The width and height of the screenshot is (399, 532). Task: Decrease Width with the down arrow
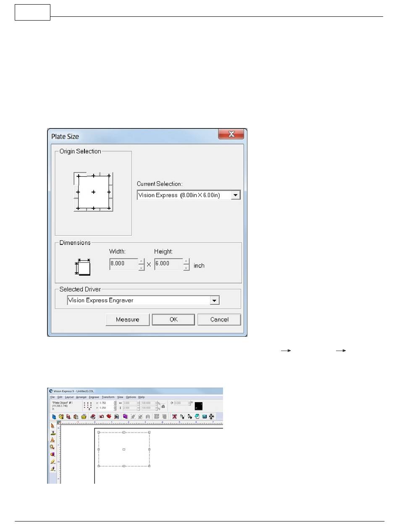(142, 267)
